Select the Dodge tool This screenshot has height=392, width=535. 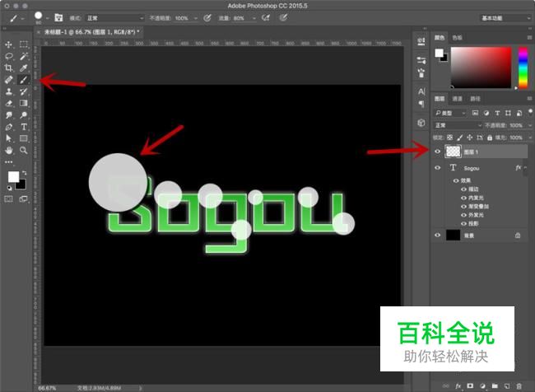pos(24,115)
